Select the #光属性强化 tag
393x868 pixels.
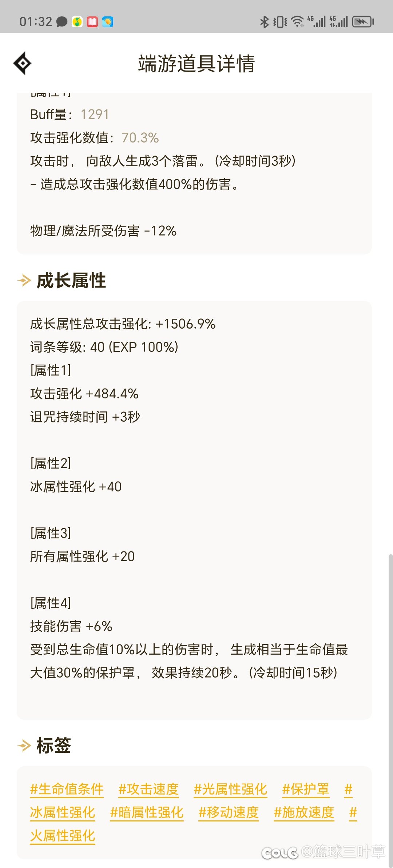coord(230,789)
